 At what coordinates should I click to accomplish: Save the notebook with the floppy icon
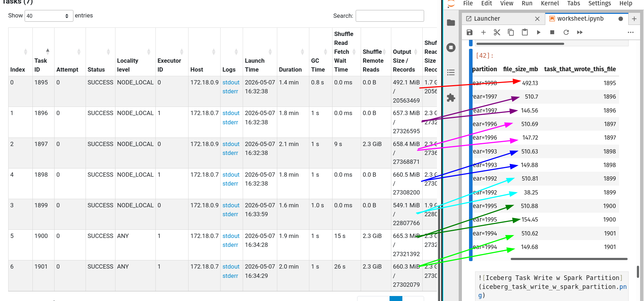click(x=469, y=32)
